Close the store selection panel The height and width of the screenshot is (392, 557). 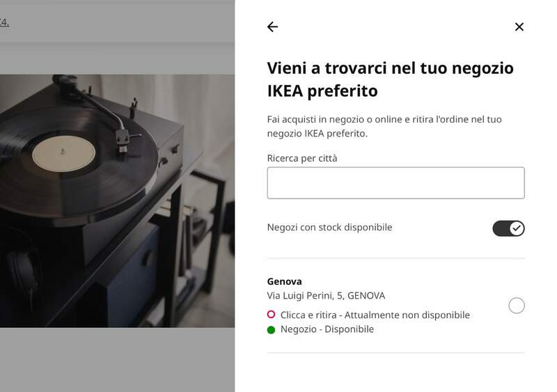[519, 26]
